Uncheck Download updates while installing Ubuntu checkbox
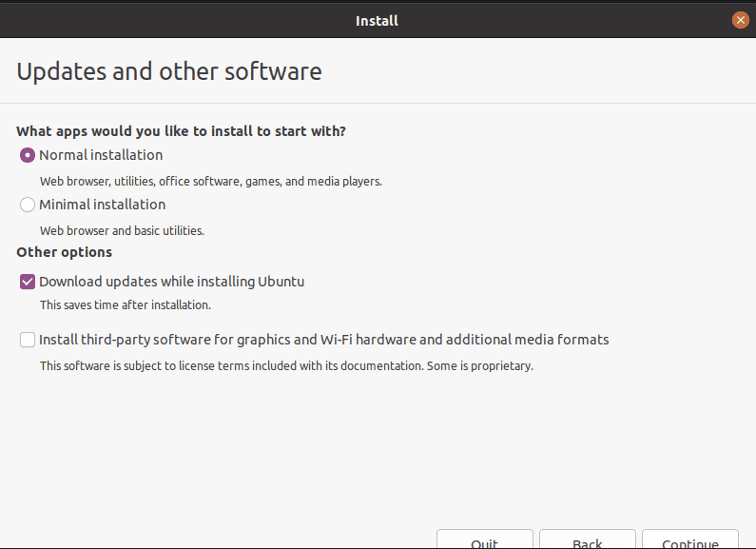 coord(28,282)
